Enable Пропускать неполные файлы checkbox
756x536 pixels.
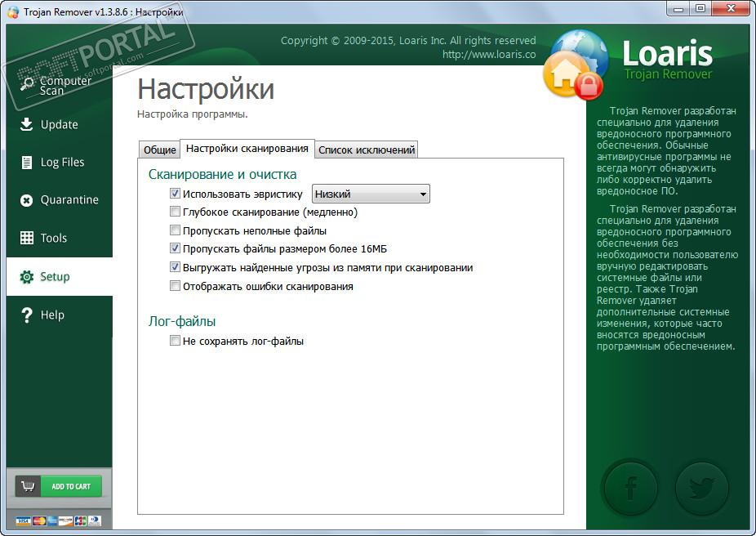[x=175, y=230]
